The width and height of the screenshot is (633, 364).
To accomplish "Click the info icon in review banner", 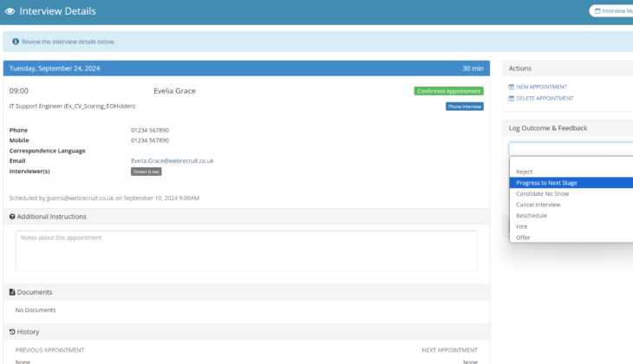I will (x=16, y=42).
